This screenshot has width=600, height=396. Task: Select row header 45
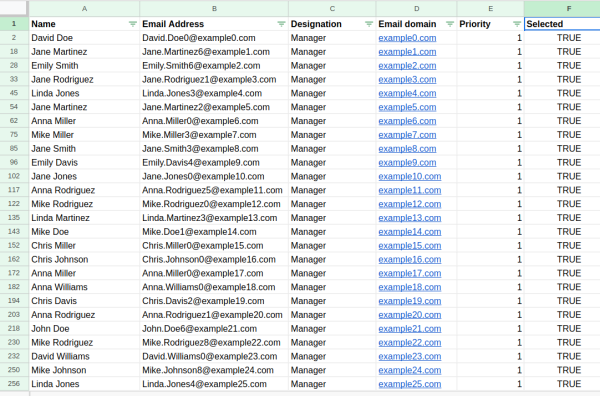point(14,93)
